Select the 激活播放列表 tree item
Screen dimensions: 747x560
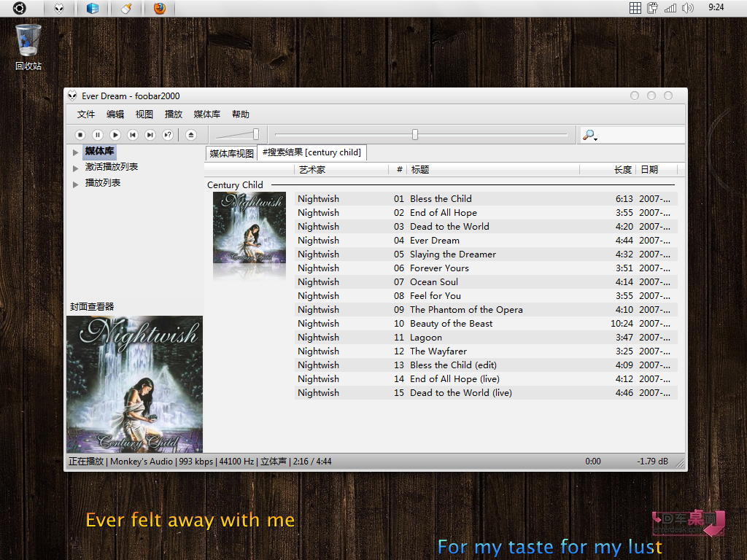tap(112, 167)
